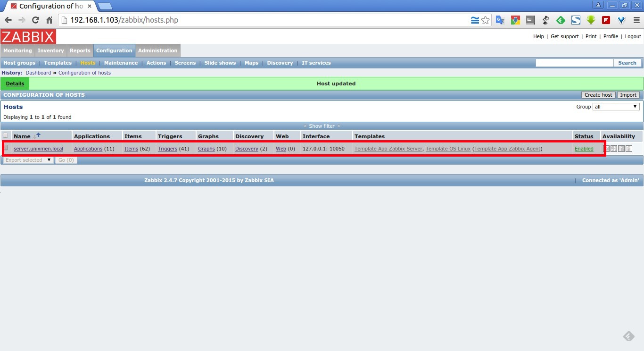Click the browser address bar URL
This screenshot has height=351, width=644.
(124, 20)
